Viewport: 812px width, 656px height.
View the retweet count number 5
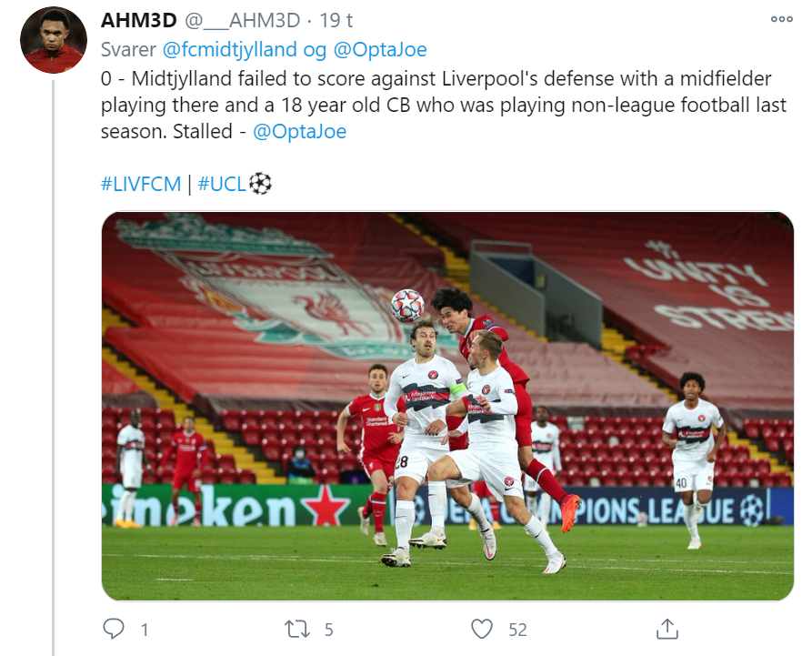click(x=329, y=630)
